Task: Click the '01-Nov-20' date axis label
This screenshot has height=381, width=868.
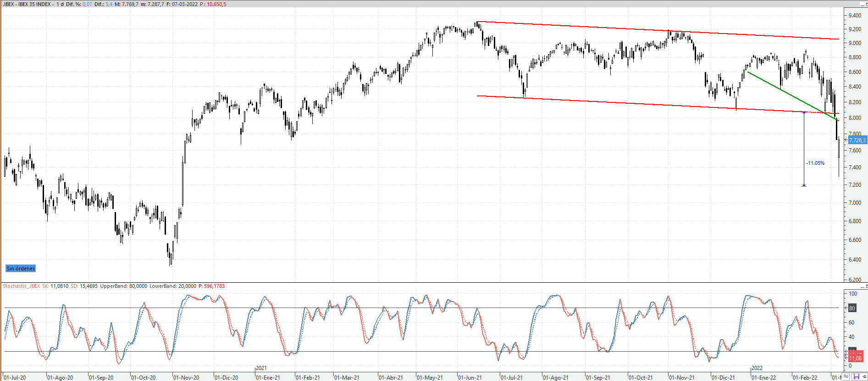Action: coord(186,377)
